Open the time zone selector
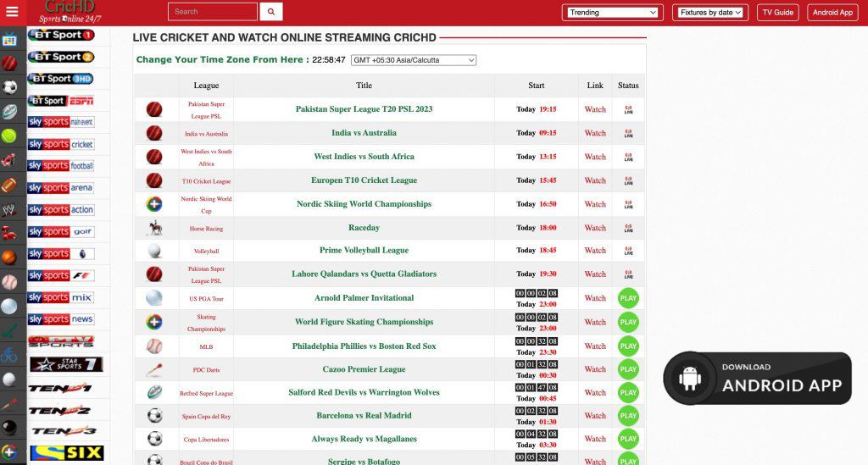868x465 pixels. click(x=414, y=60)
